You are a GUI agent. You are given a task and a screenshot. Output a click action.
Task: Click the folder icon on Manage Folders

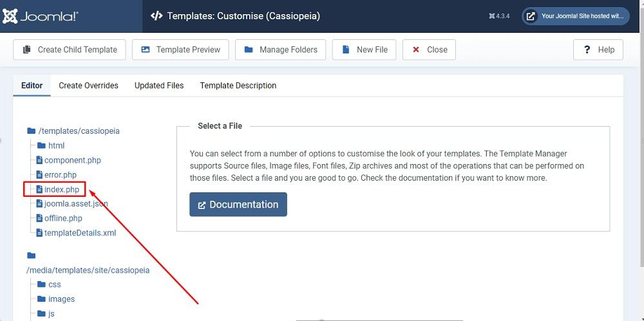point(249,50)
